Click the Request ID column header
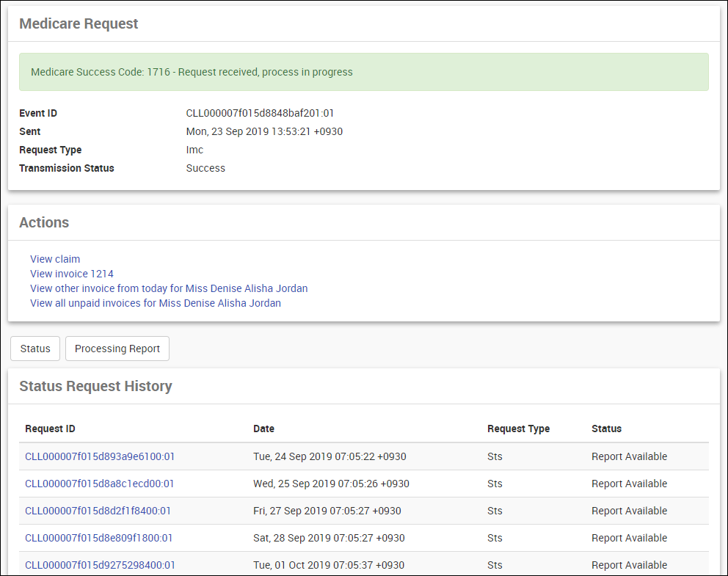Image resolution: width=728 pixels, height=576 pixels. [50, 429]
